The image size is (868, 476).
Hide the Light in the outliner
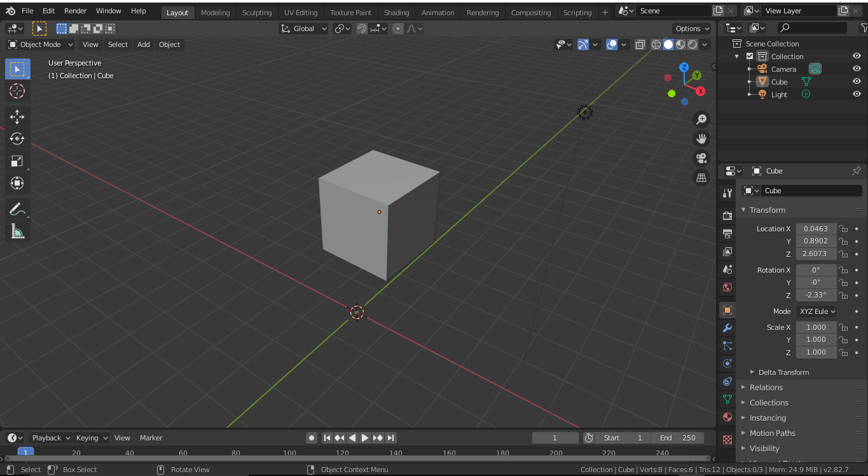point(857,94)
